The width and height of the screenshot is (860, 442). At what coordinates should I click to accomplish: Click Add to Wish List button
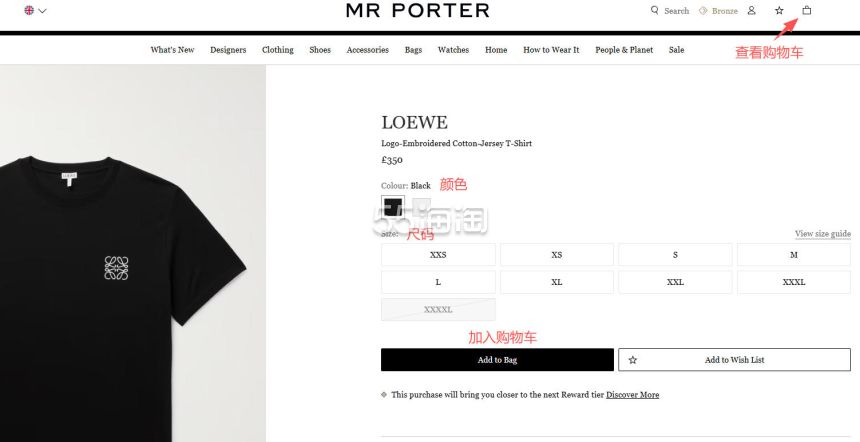coord(734,360)
